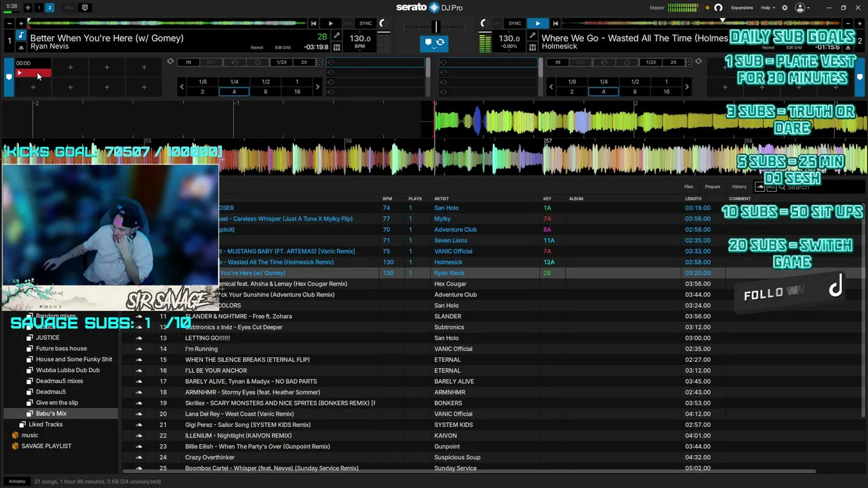Open the Liked Tracks playlist
This screenshot has width=868, height=488.
click(x=45, y=424)
